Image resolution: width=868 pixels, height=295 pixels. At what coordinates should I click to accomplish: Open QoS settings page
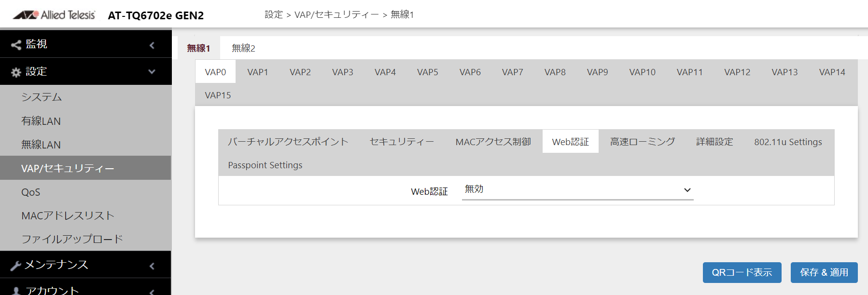click(86, 192)
